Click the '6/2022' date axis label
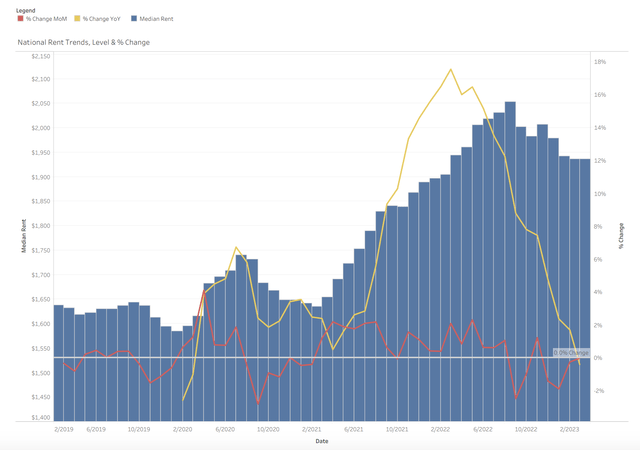640x450 pixels. coord(483,430)
